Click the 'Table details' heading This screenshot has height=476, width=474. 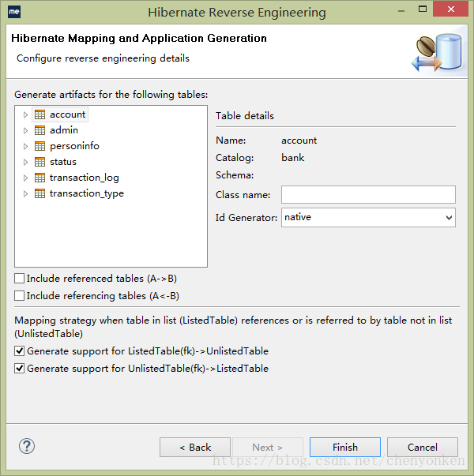(245, 116)
